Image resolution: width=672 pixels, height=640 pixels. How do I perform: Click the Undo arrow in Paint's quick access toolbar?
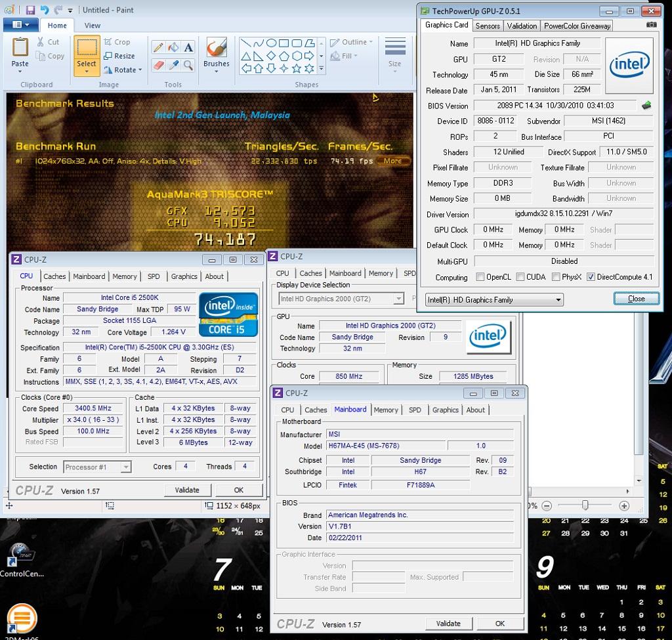pos(45,9)
